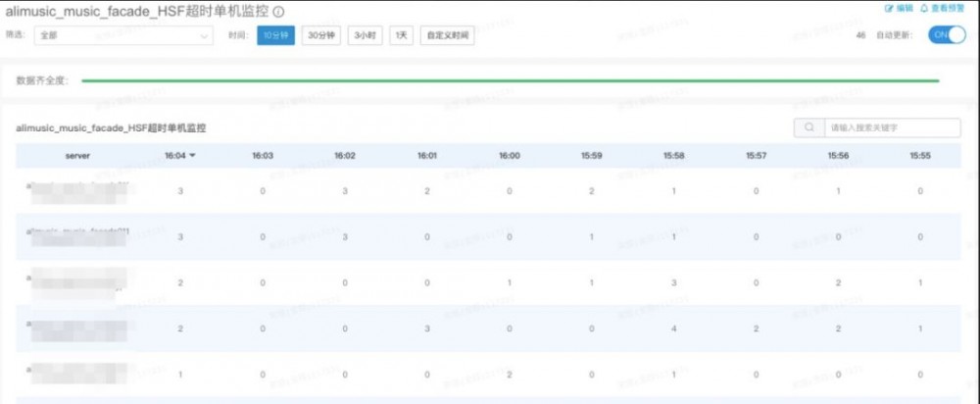The width and height of the screenshot is (980, 404).
Task: Click the search keyword input field
Action: (x=893, y=127)
